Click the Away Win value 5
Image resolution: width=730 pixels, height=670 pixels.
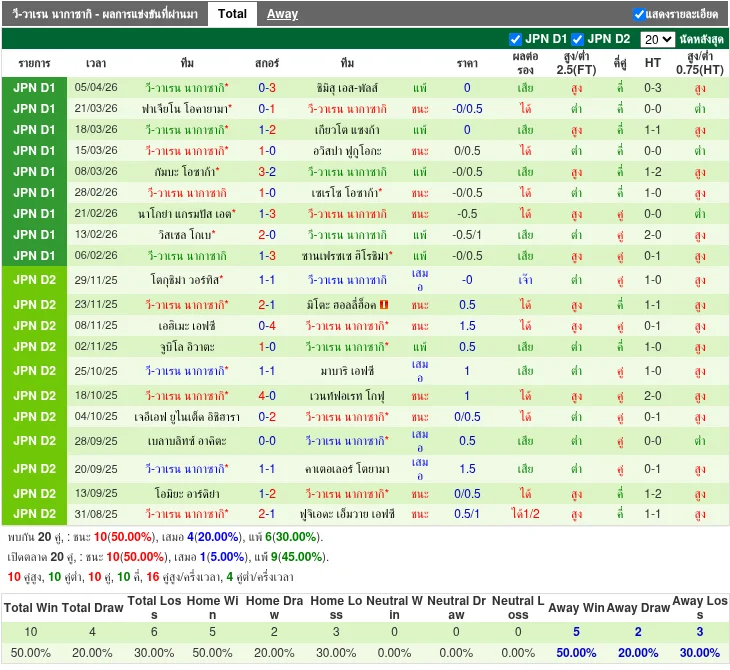click(576, 632)
